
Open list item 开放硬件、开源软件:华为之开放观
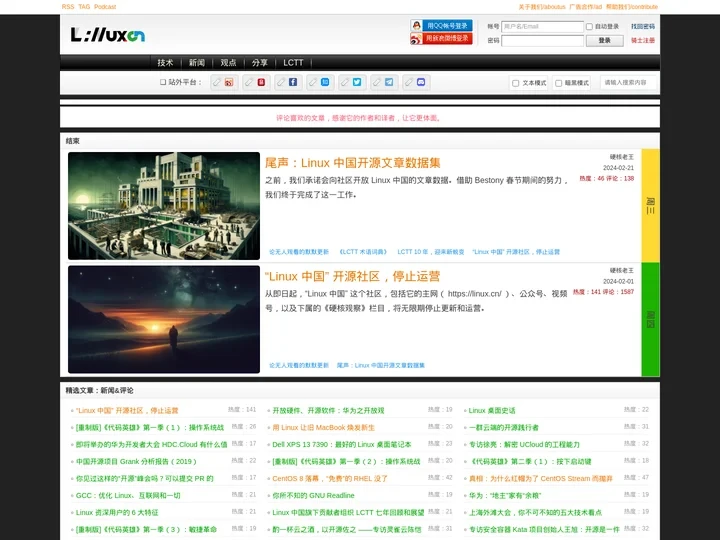click(x=328, y=411)
